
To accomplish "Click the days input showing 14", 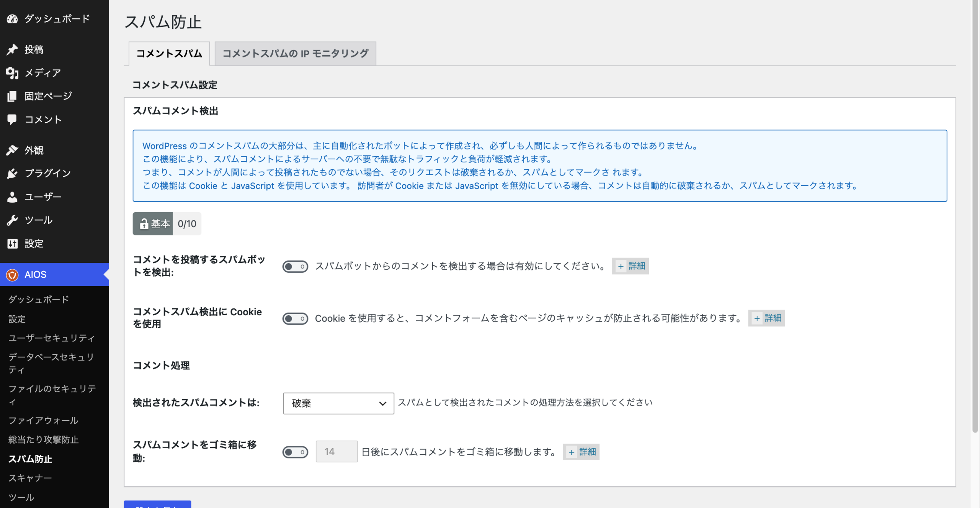I will [x=336, y=452].
